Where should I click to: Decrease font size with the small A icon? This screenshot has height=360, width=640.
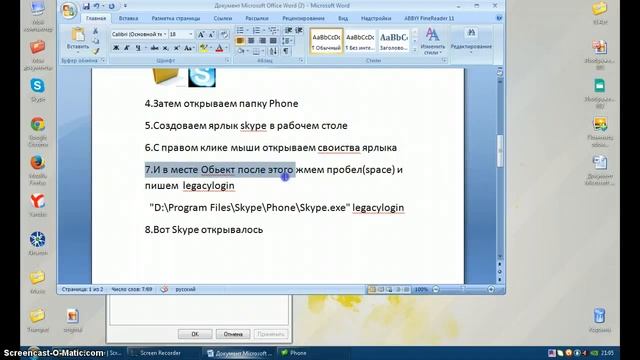[x=211, y=35]
